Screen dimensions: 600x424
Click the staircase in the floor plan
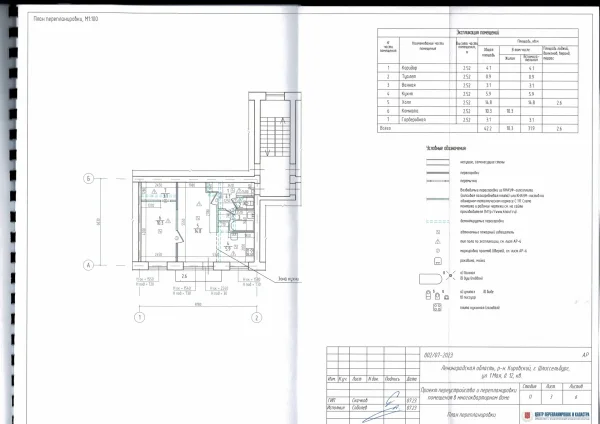click(275, 137)
